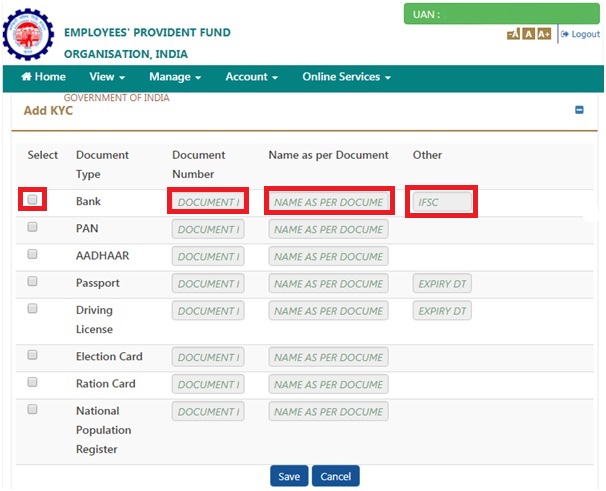Tick the Election Card checkbox
The height and width of the screenshot is (491, 606).
click(32, 355)
